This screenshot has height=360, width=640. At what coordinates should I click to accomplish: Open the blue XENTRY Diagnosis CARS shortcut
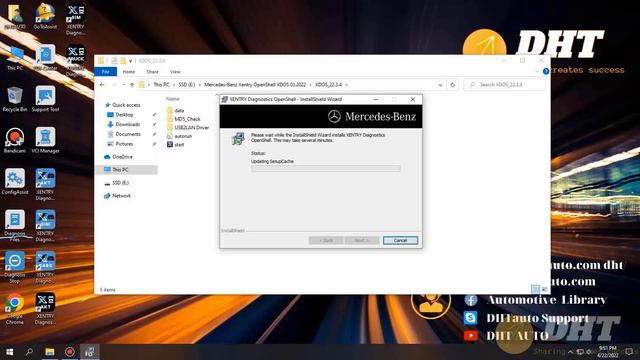45,267
